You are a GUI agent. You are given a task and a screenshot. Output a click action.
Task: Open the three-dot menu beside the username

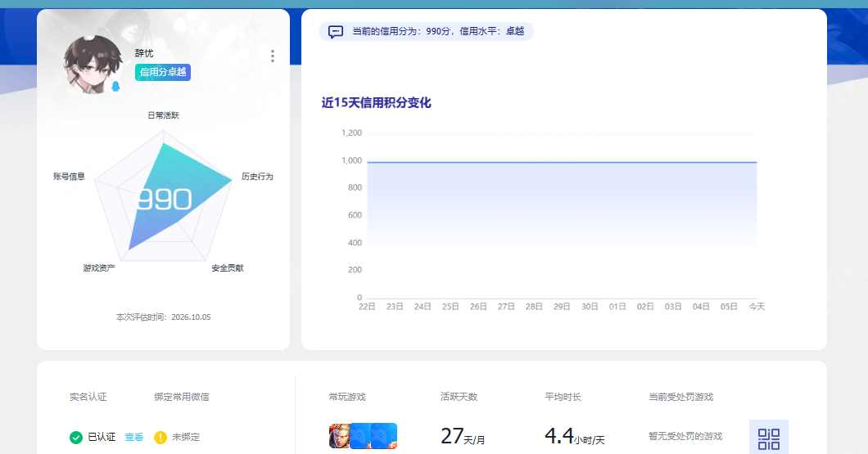[273, 56]
